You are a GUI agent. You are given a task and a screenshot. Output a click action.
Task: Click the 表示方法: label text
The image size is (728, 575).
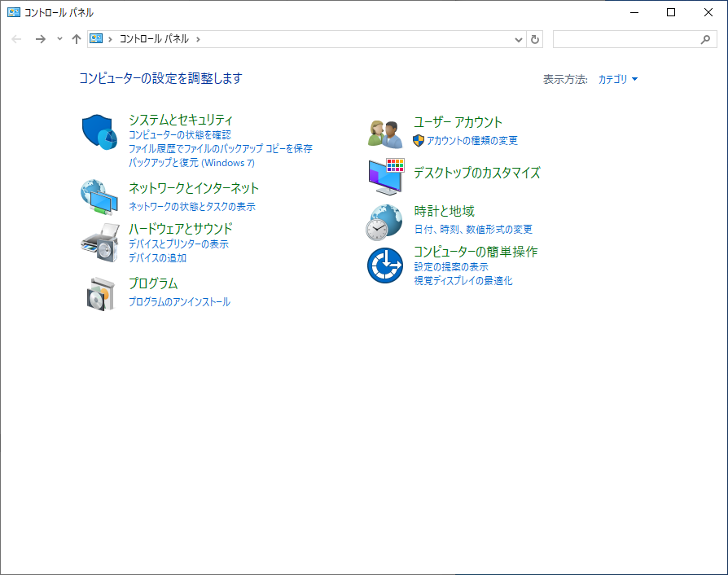pyautogui.click(x=565, y=80)
